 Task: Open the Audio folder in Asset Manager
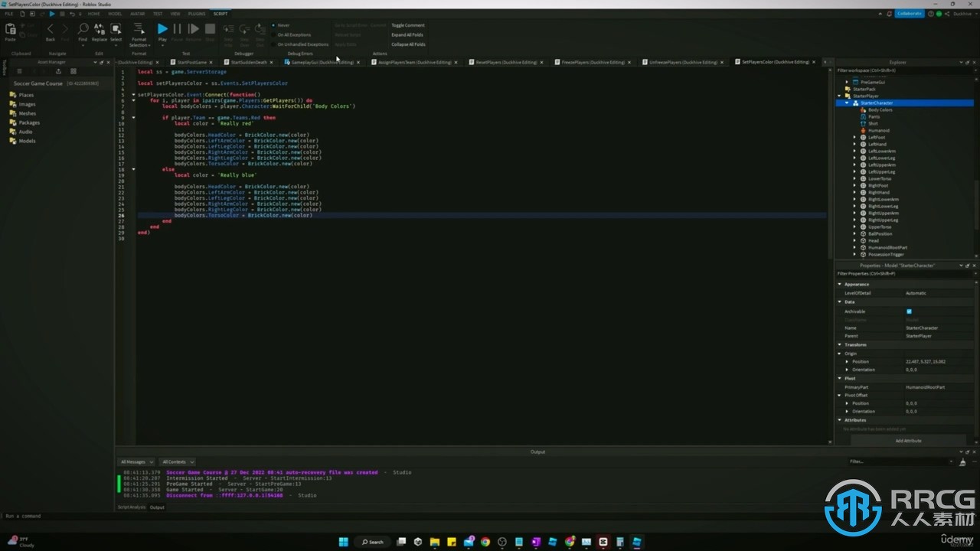[x=25, y=132]
